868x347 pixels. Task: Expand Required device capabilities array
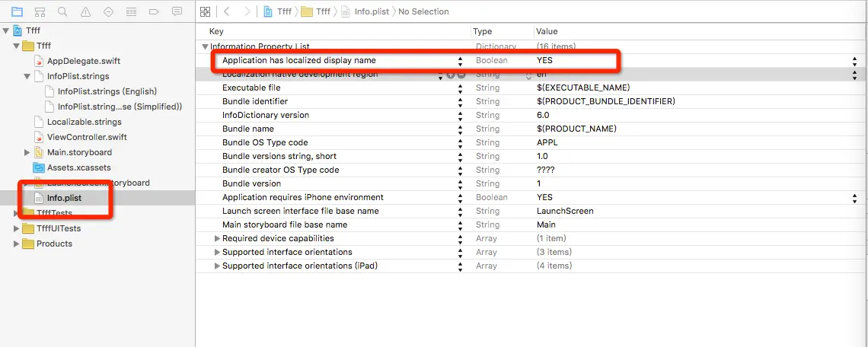[x=217, y=238]
